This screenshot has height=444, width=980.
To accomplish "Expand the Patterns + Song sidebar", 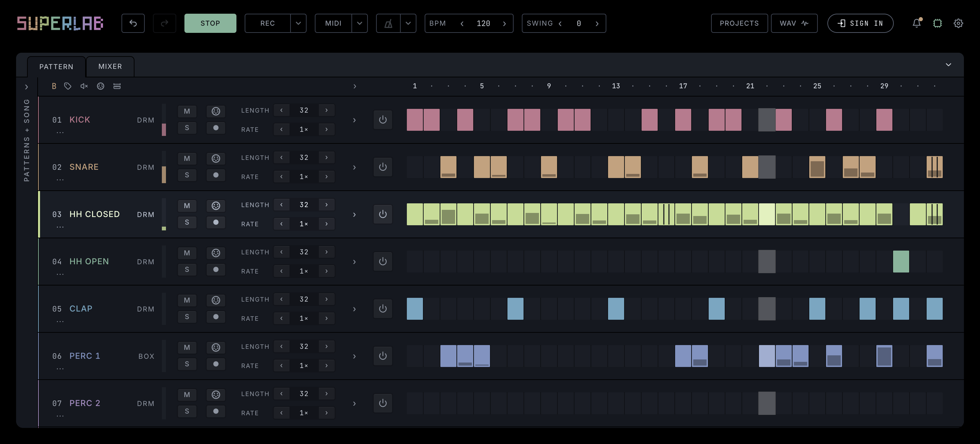I will [26, 87].
